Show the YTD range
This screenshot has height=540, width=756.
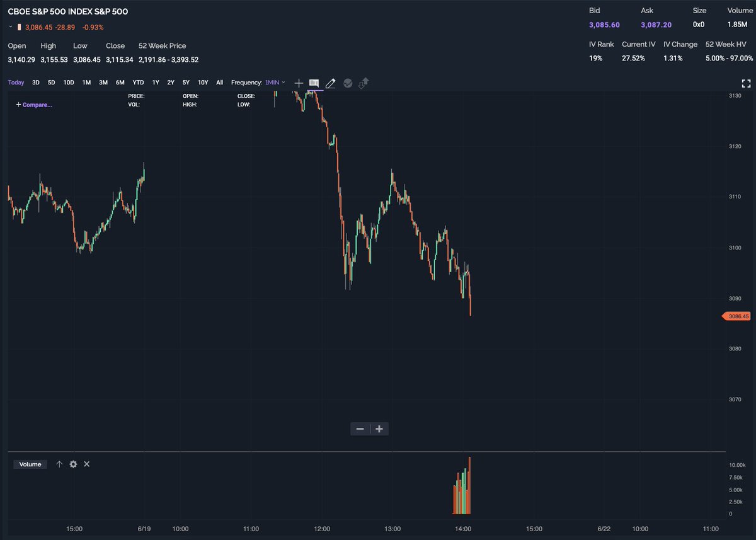(x=139, y=83)
